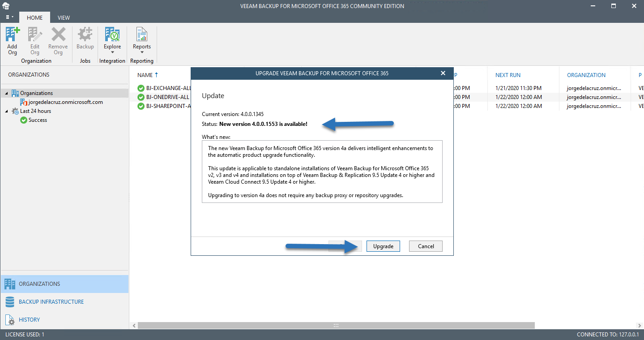Viewport: 644px width, 340px height.
Task: Click green check icon for BJ-SHAREPOINT
Action: pos(141,106)
